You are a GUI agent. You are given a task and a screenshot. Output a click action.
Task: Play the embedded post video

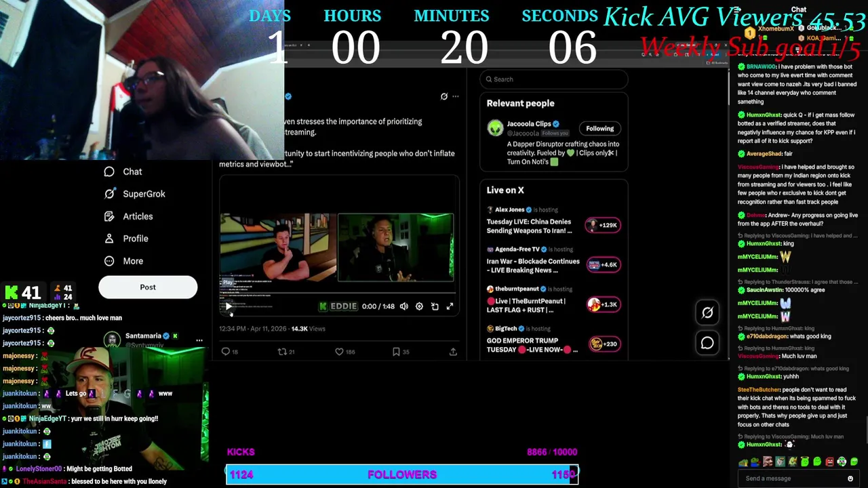pyautogui.click(x=229, y=306)
